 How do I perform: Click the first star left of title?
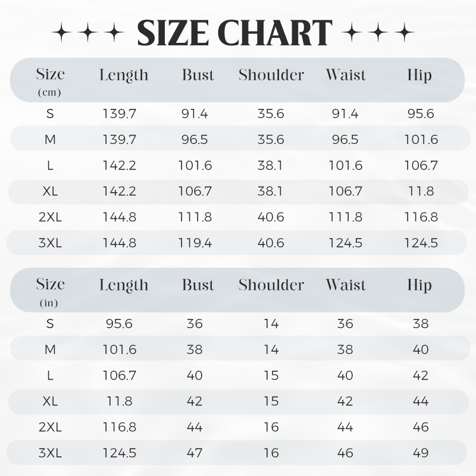[x=62, y=32]
